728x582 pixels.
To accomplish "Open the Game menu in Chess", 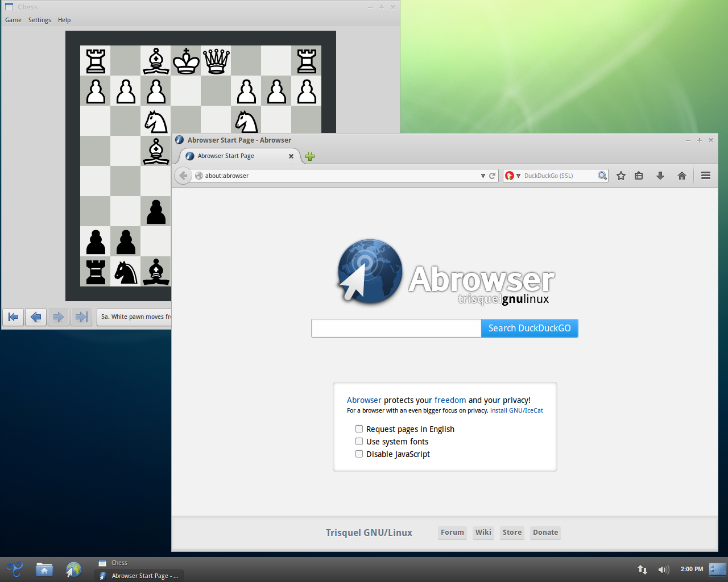I will click(x=13, y=20).
